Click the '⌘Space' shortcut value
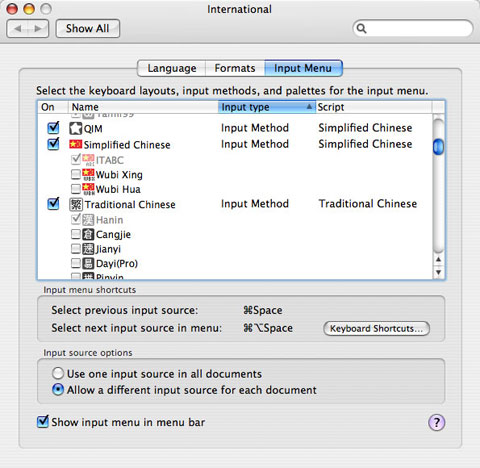The height and width of the screenshot is (468, 480). (263, 310)
